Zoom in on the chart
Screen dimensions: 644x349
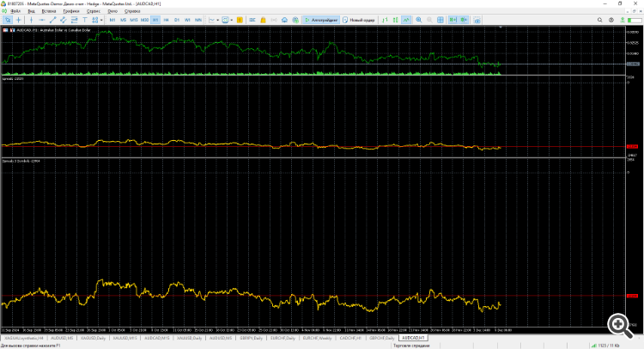(x=419, y=20)
